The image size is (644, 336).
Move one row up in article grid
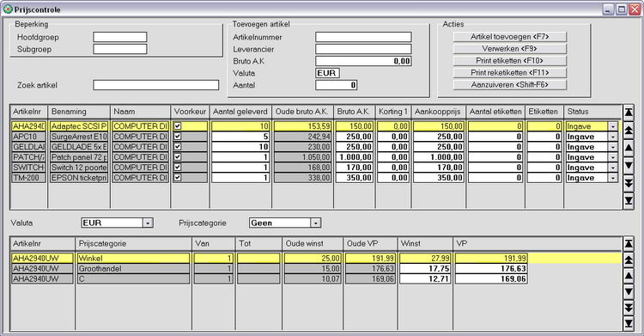(x=628, y=148)
